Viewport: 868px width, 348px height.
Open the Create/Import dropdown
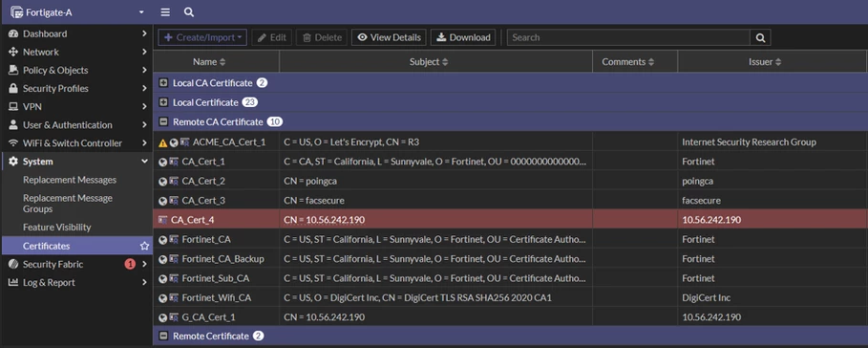[x=202, y=37]
